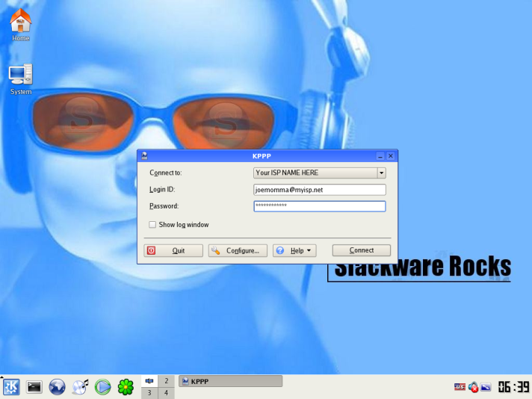Focus the Login ID field
This screenshot has height=399, width=532.
pyautogui.click(x=320, y=190)
